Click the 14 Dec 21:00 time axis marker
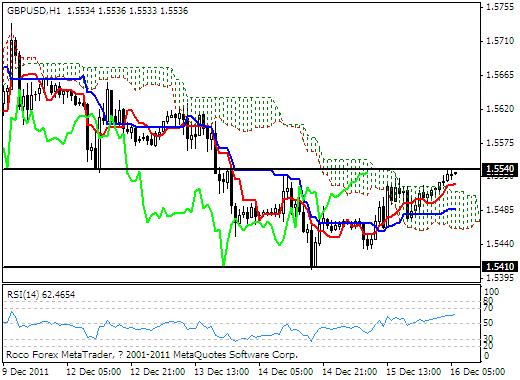This screenshot has width=520, height=380. point(350,372)
